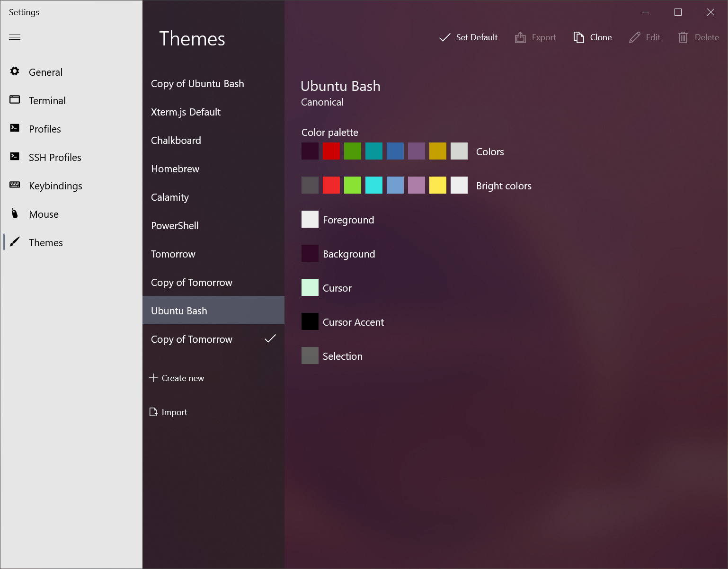The height and width of the screenshot is (569, 728).
Task: Delete the selected theme
Action: click(x=698, y=37)
